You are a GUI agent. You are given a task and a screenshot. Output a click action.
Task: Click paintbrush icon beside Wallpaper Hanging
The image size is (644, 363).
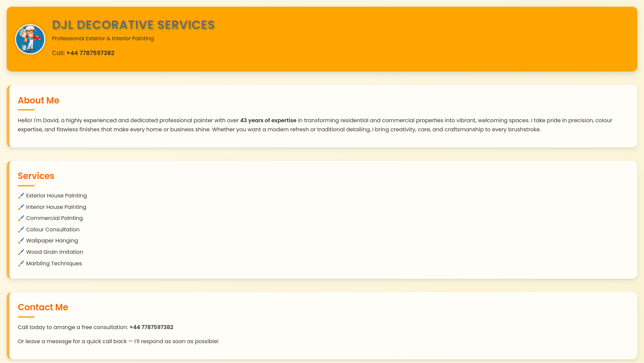tap(21, 241)
